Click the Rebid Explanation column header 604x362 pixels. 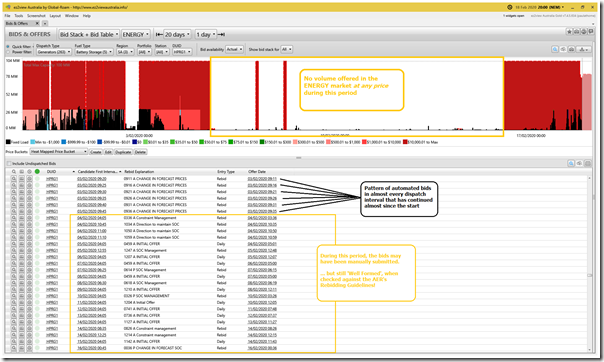coord(139,171)
